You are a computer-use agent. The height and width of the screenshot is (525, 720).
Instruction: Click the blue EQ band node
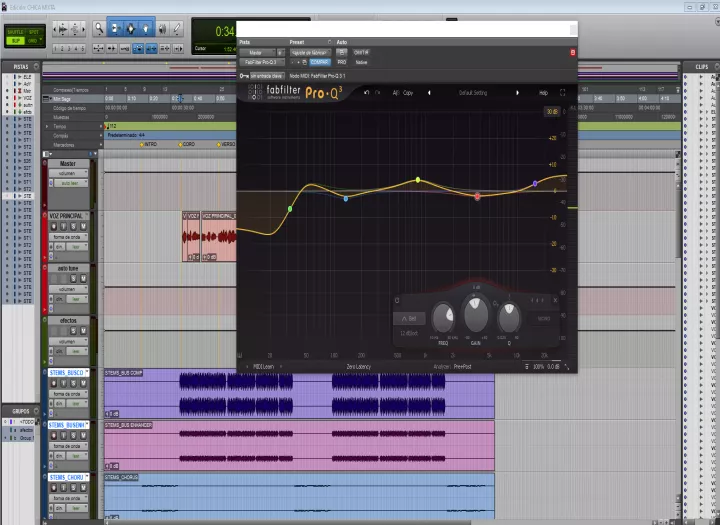point(346,198)
